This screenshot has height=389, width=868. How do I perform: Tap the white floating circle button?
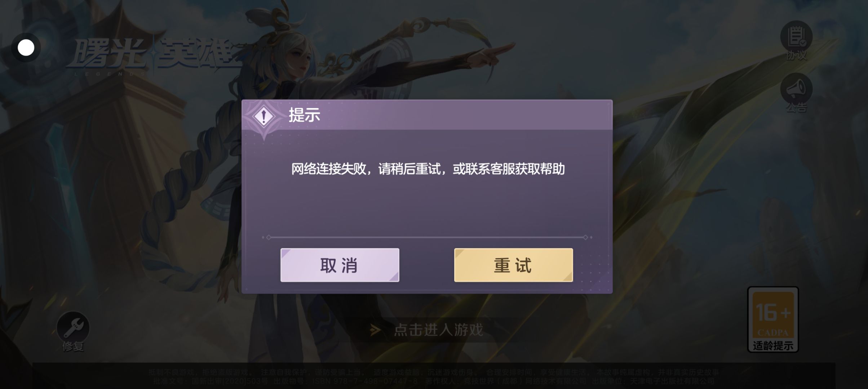pos(26,48)
